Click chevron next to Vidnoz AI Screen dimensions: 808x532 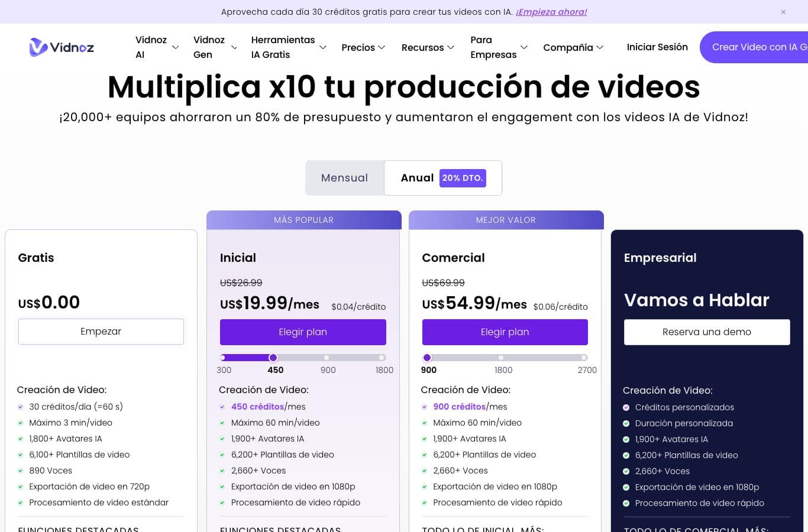175,47
